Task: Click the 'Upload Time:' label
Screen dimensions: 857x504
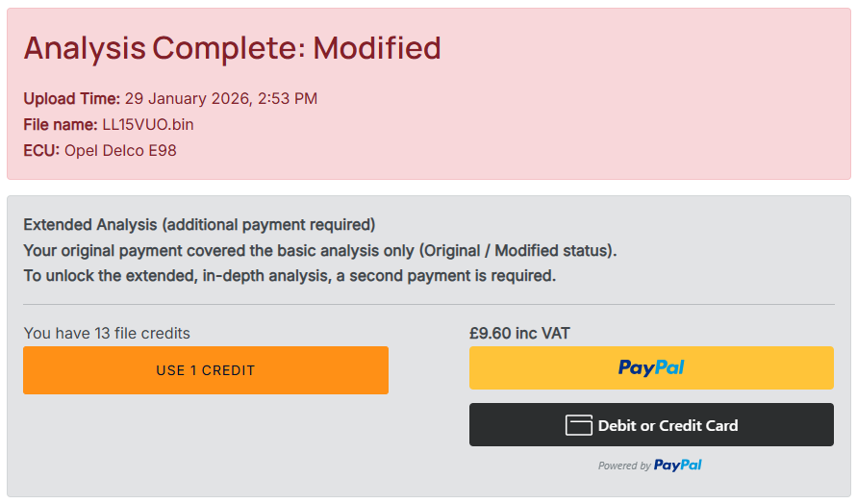Action: click(72, 98)
